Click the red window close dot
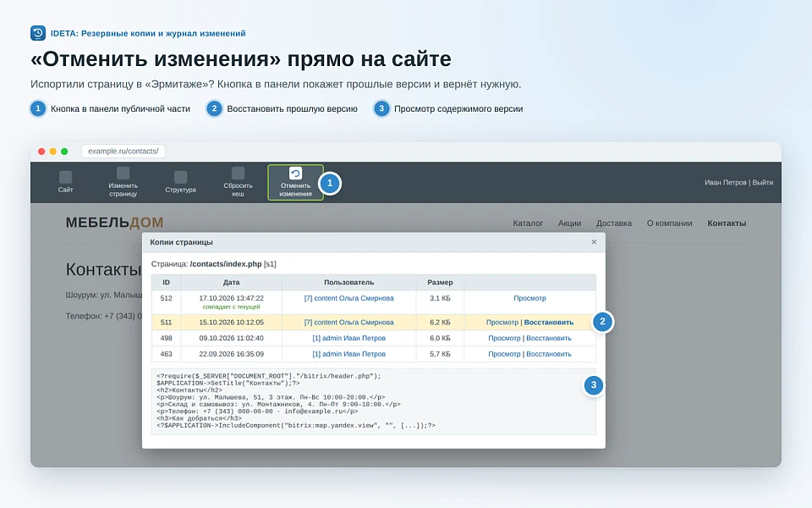 41,152
